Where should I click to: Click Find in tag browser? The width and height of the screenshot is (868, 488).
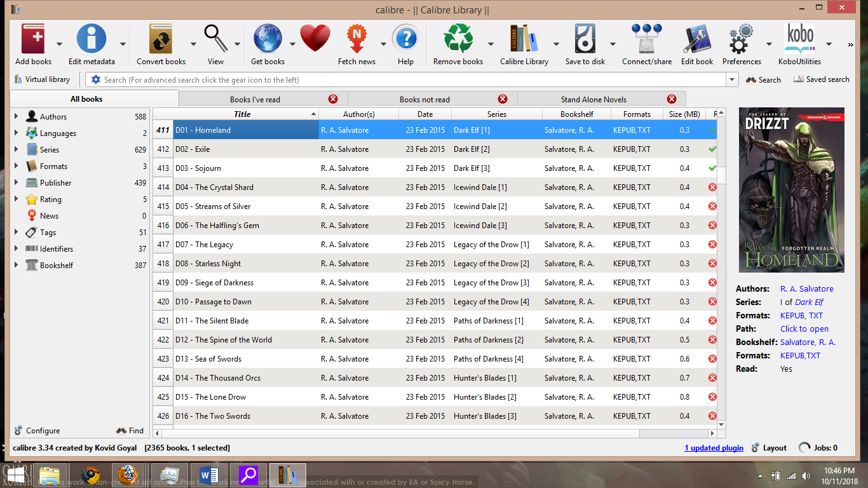point(130,430)
